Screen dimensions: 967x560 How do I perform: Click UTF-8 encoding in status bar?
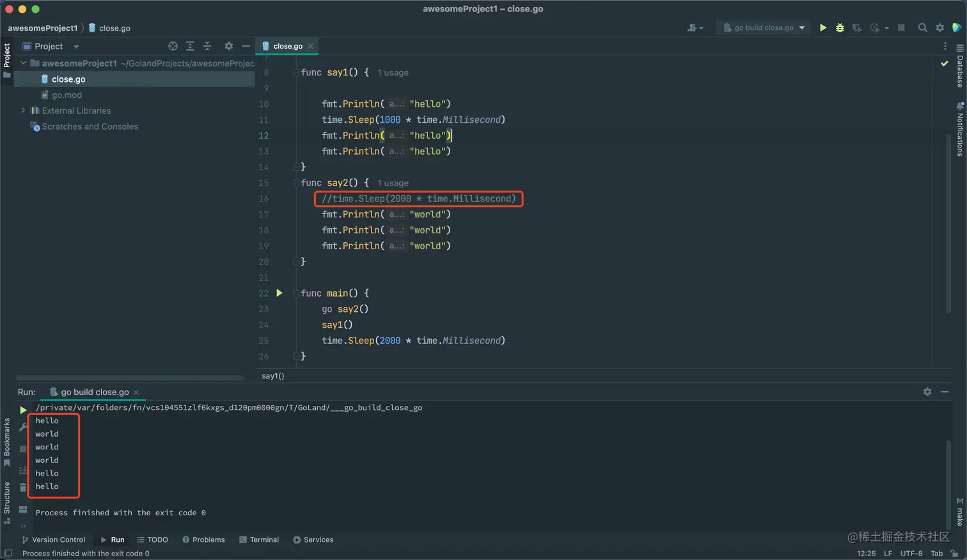[911, 554]
